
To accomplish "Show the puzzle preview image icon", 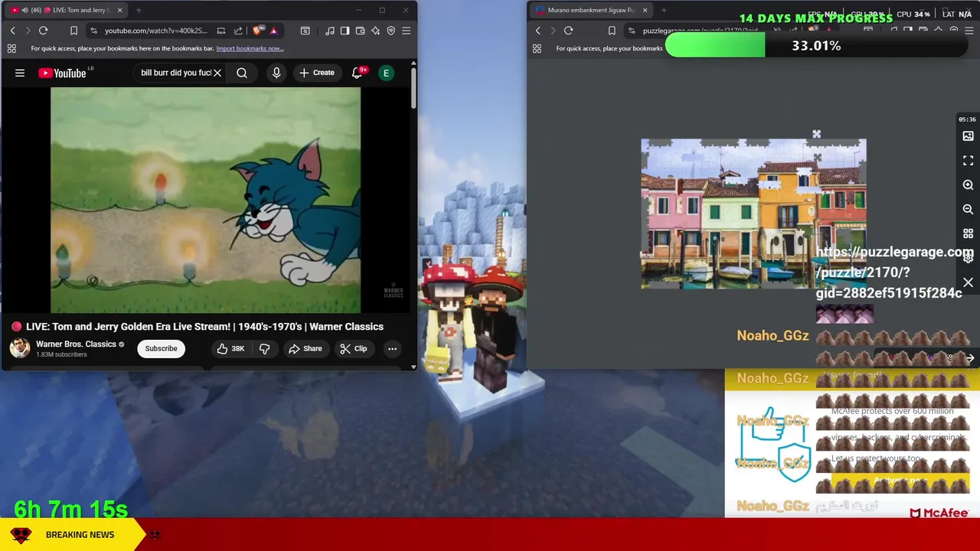I will [x=968, y=136].
